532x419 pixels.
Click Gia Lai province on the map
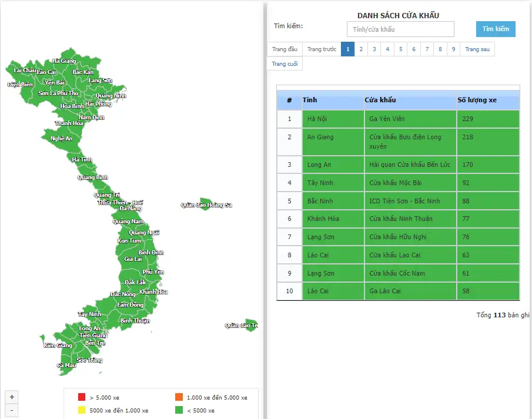click(x=133, y=259)
